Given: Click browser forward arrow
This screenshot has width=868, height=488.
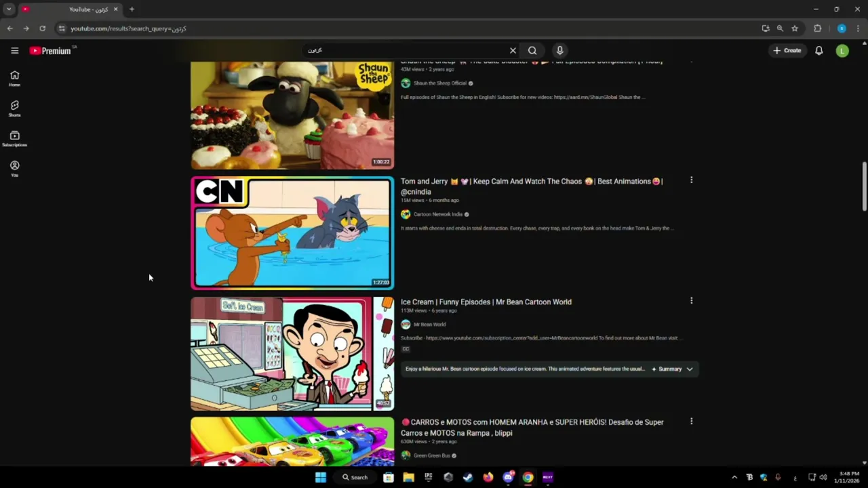Looking at the screenshot, I should click(26, 28).
